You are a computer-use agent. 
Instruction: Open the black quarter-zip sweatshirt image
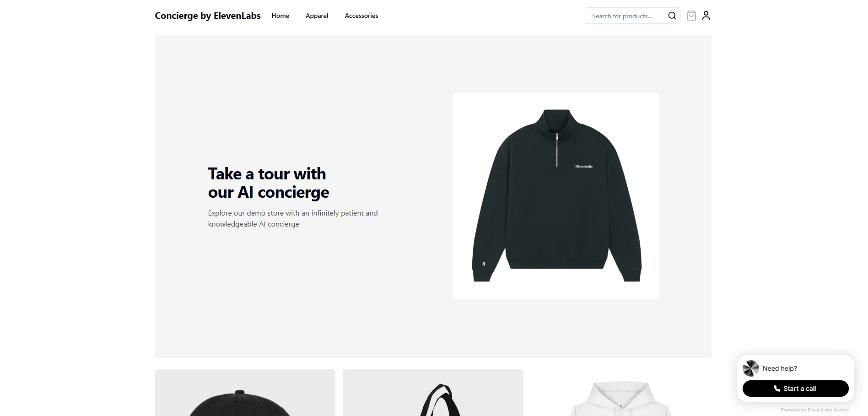click(556, 196)
